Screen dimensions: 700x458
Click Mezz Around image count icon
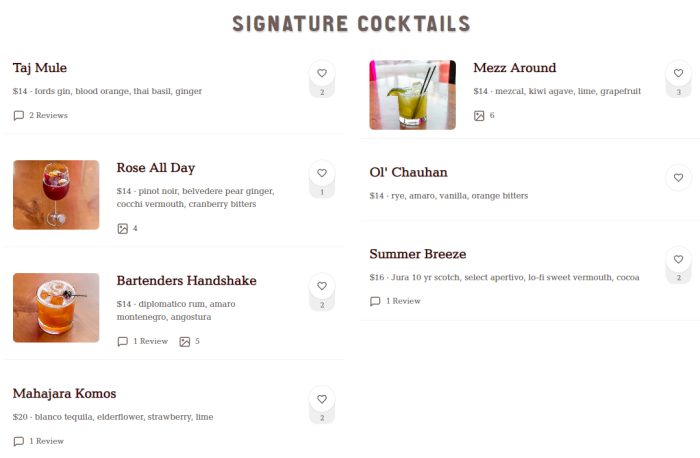coord(479,116)
